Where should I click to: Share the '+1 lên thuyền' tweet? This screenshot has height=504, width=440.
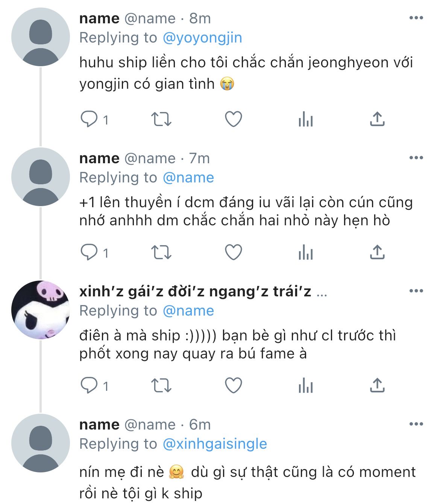click(377, 252)
